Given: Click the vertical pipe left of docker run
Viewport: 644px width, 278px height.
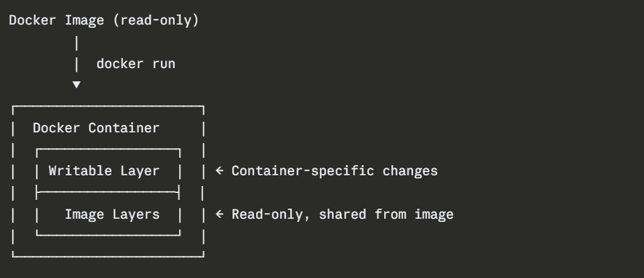Looking at the screenshot, I should click(76, 64).
